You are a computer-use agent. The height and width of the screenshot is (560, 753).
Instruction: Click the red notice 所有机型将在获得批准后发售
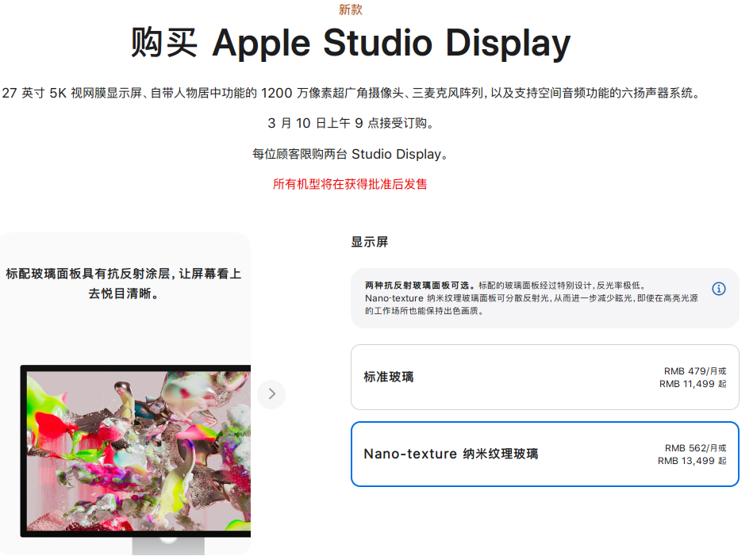coord(350,184)
